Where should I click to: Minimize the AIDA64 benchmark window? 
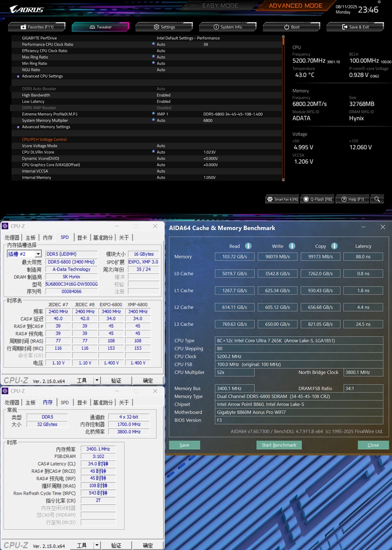363,227
